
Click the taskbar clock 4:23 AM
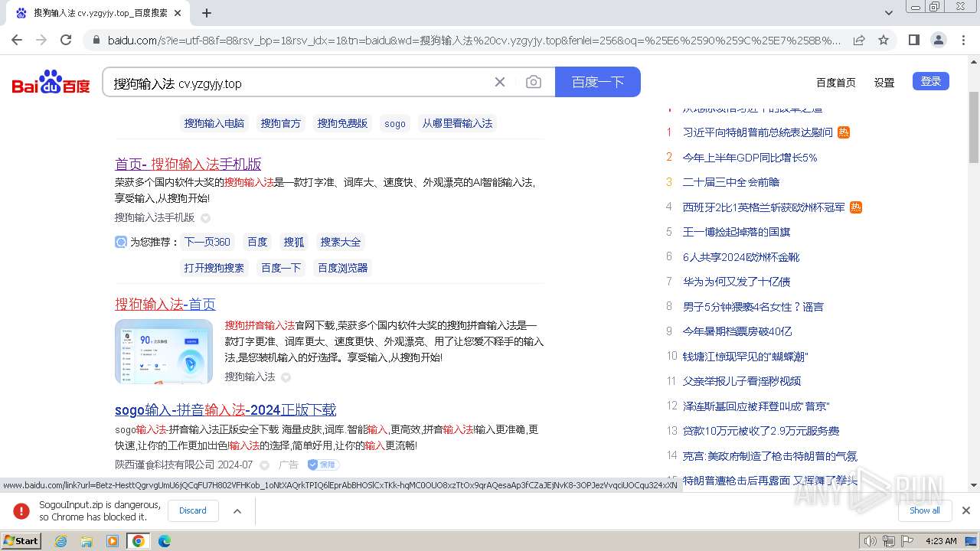[941, 541]
